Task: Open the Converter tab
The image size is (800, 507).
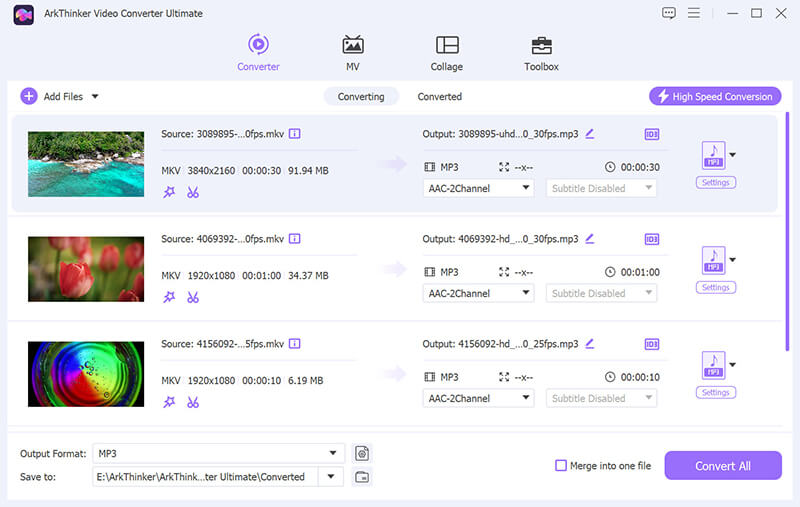Action: 258,53
